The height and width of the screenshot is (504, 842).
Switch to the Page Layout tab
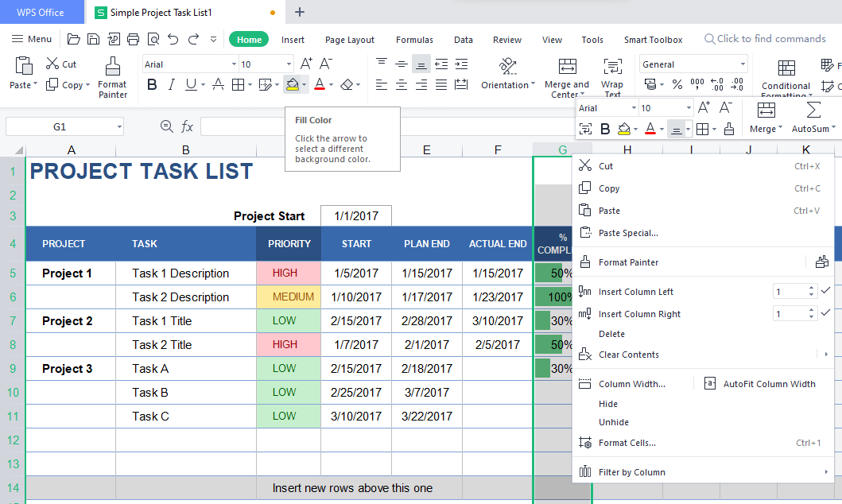pos(349,40)
